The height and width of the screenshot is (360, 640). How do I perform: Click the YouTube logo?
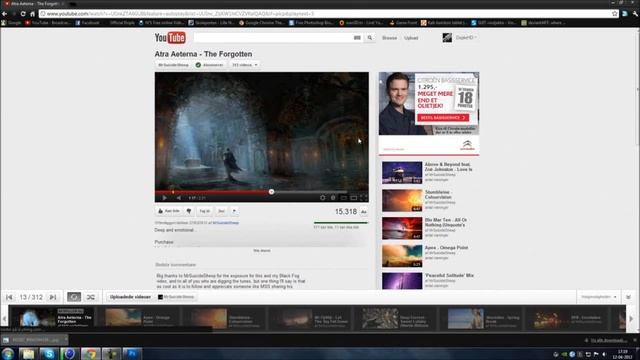click(170, 38)
